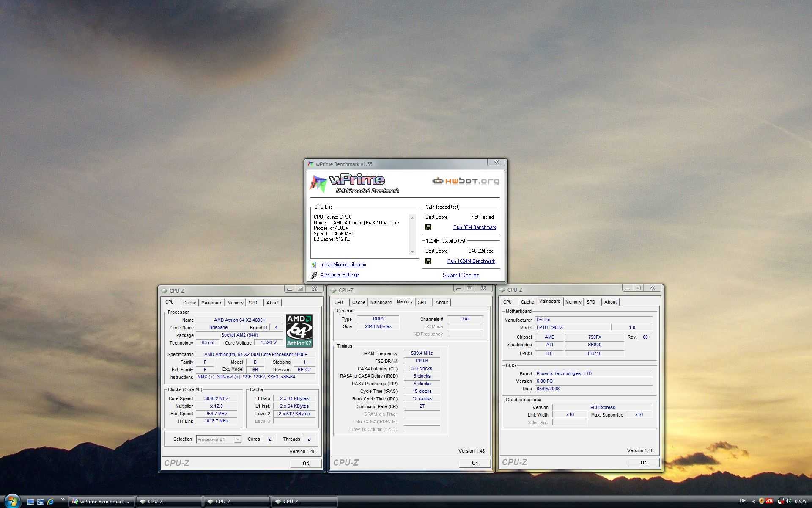Start the Run 1024M Benchmark link
The height and width of the screenshot is (508, 812).
[471, 261]
